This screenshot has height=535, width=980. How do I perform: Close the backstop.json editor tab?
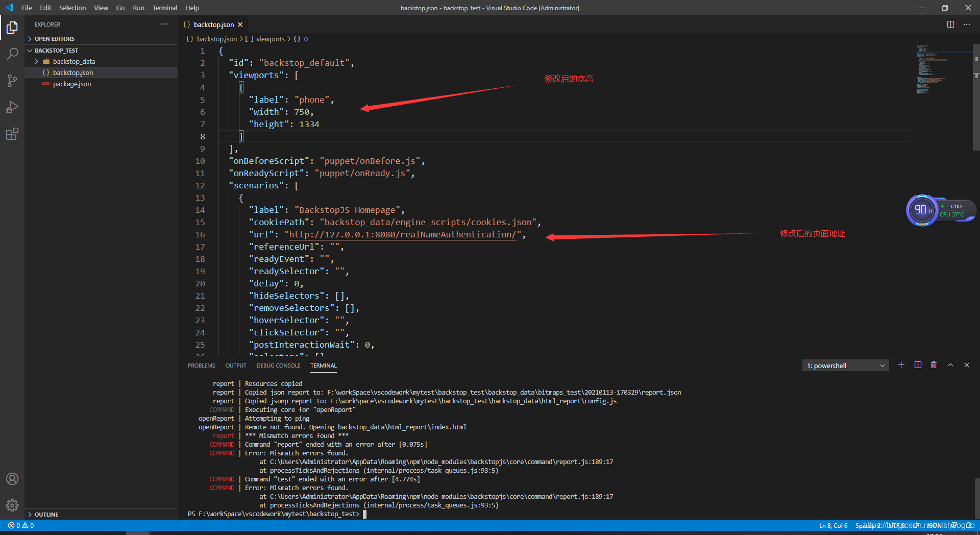[x=240, y=25]
